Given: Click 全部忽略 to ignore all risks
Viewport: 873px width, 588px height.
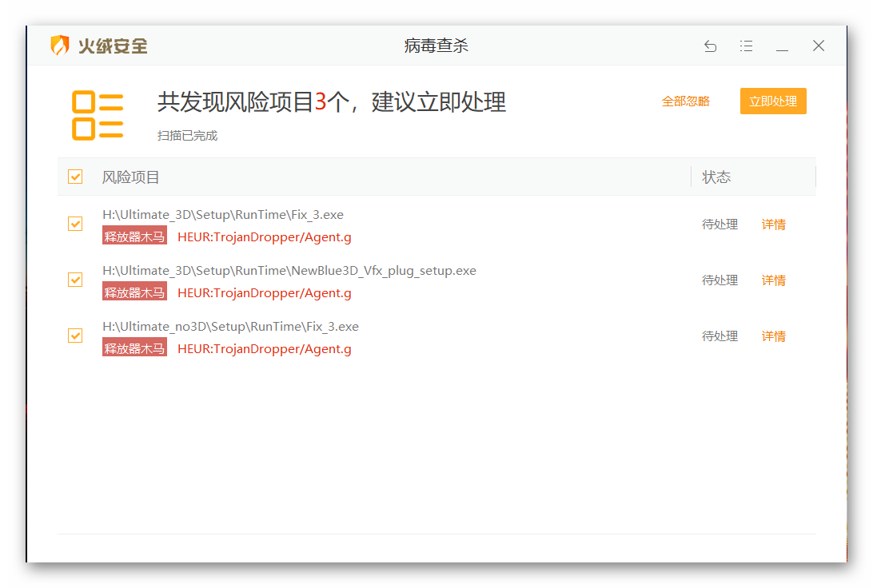Looking at the screenshot, I should 685,101.
